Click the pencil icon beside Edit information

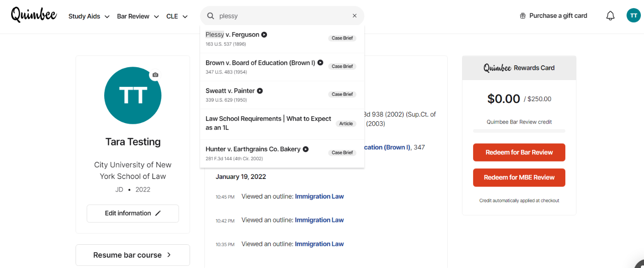[158, 213]
